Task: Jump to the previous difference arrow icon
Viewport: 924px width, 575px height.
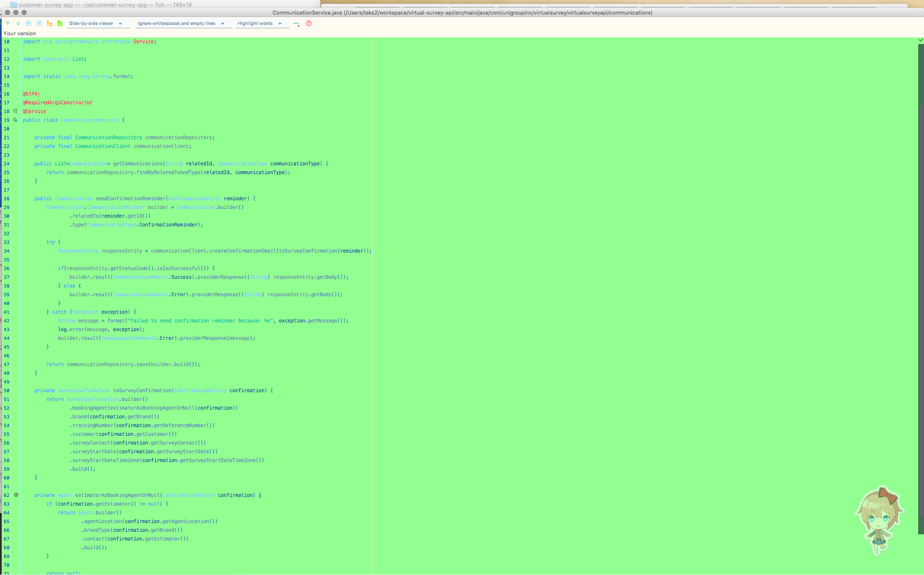Action: (x=7, y=23)
